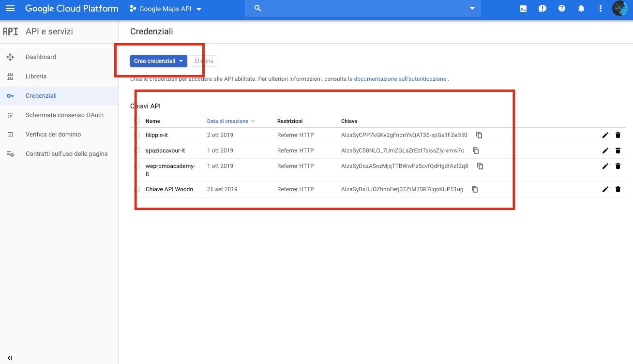
Task: Open Schermata consenso OAuth in the sidebar
Action: (x=64, y=115)
